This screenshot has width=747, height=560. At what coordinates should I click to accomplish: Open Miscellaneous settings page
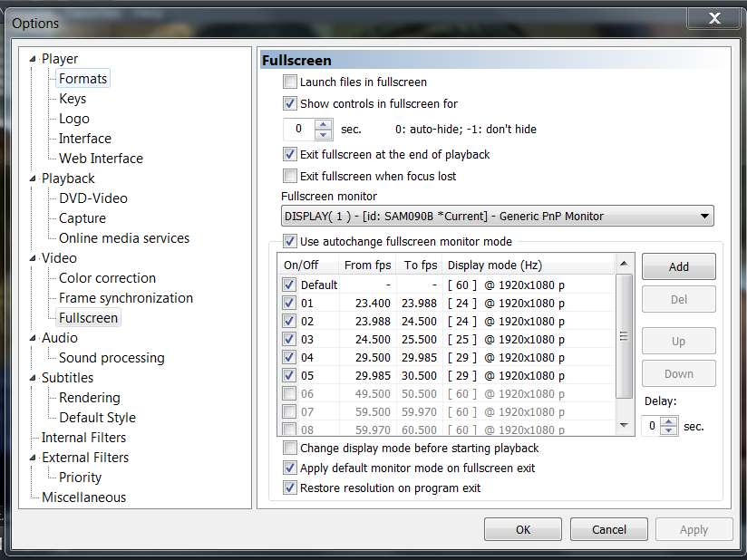83,497
